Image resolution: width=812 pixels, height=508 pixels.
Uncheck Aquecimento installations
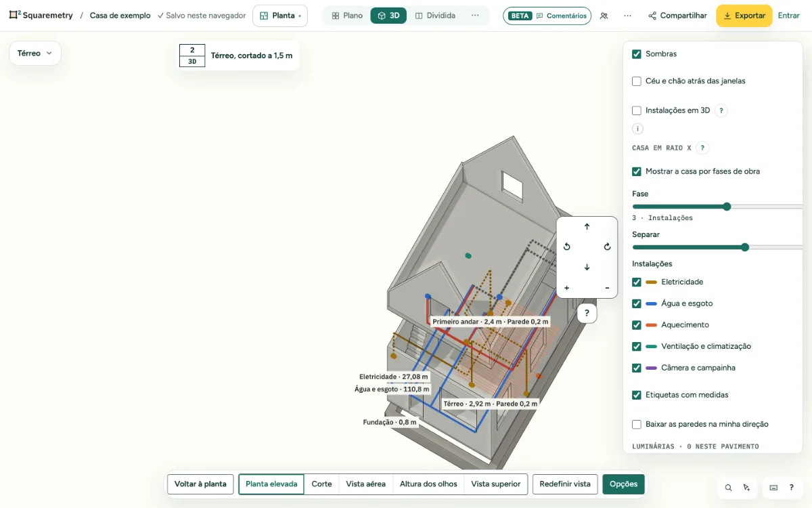tap(637, 325)
